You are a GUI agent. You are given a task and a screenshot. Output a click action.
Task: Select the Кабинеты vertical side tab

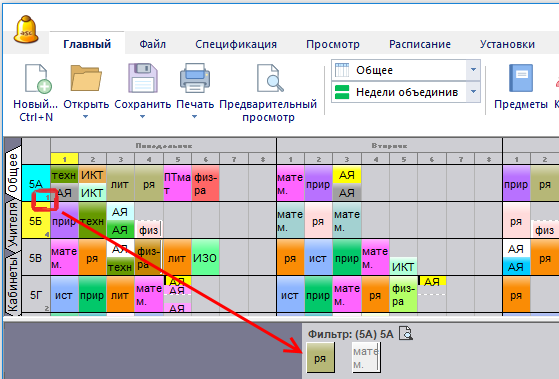pyautogui.click(x=13, y=285)
